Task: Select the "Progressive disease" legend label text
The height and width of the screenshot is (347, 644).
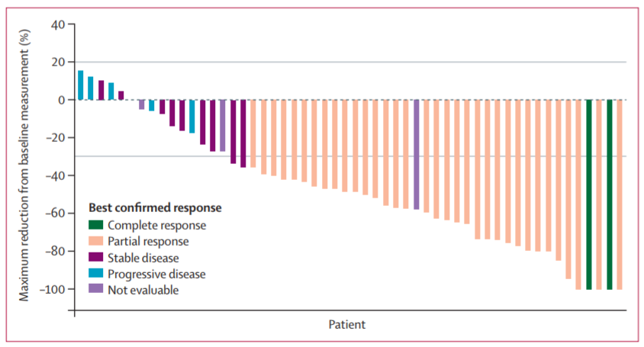Action: [x=157, y=273]
